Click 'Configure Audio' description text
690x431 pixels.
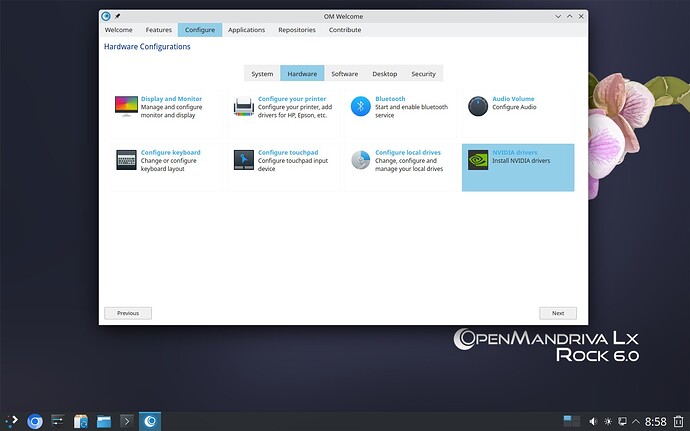point(514,107)
